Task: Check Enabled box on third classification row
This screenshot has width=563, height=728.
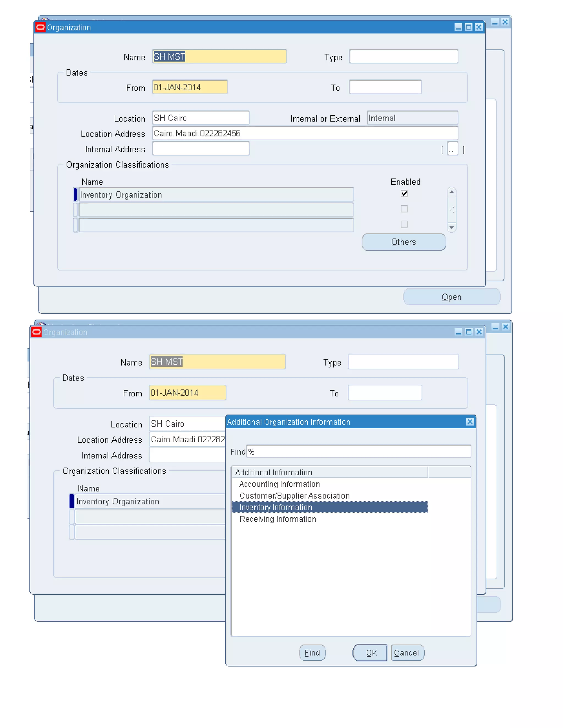Action: (404, 224)
